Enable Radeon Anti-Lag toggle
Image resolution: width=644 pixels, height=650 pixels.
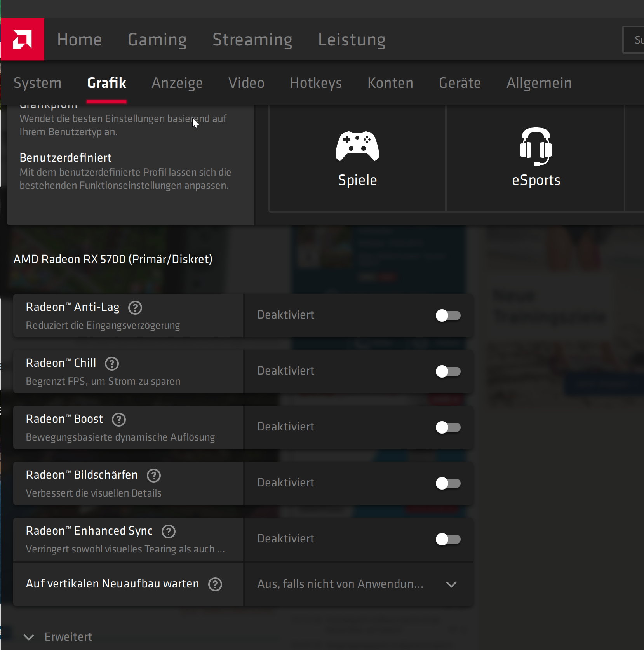point(448,315)
